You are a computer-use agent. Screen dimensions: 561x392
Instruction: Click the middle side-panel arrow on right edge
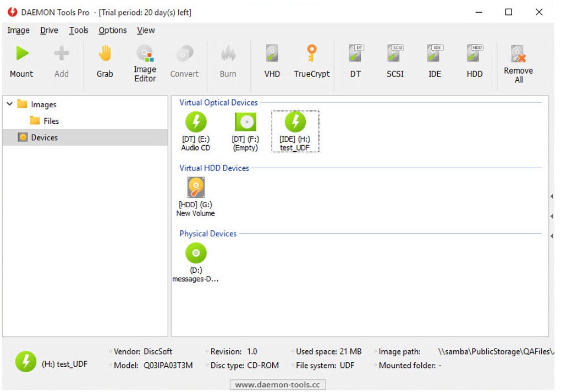[x=552, y=217]
